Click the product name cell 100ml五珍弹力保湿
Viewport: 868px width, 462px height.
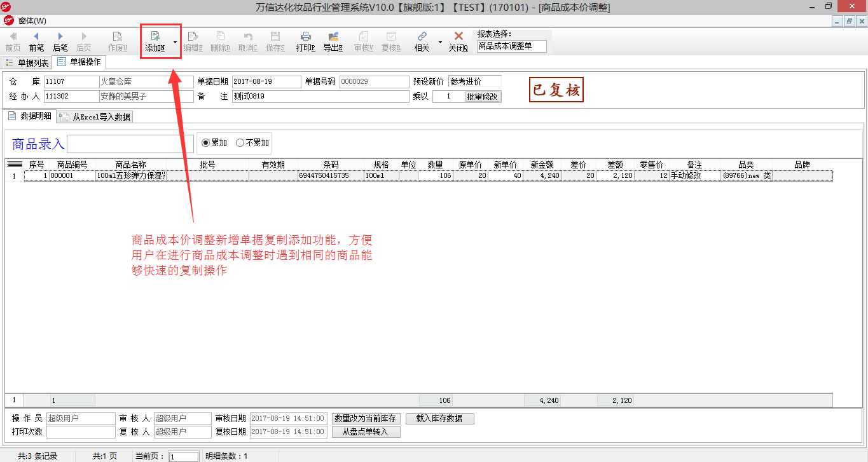pyautogui.click(x=130, y=176)
